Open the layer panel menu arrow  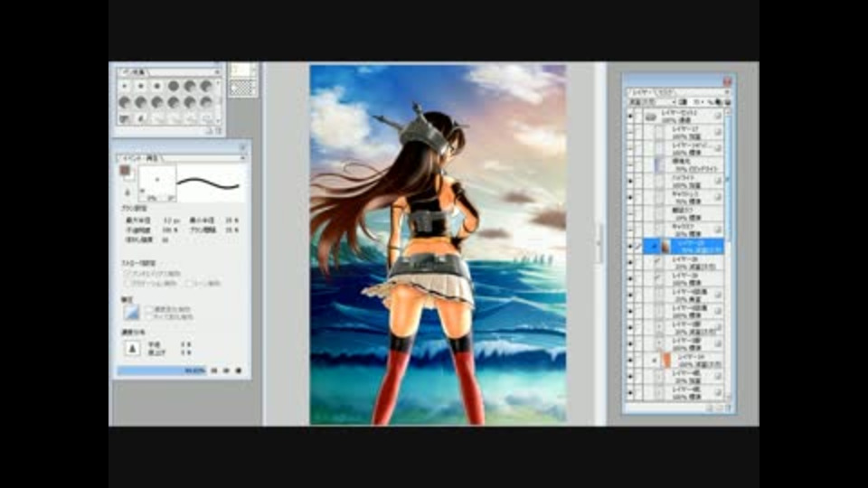[x=727, y=93]
